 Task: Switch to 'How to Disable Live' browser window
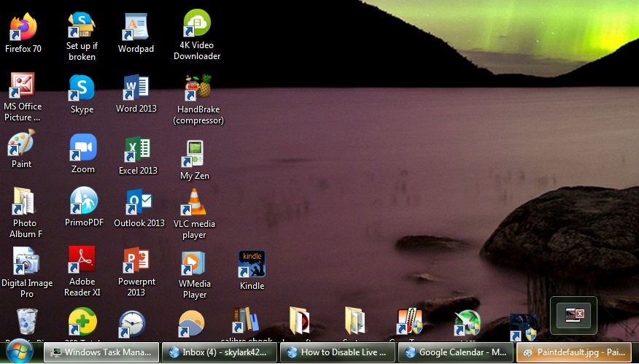338,352
